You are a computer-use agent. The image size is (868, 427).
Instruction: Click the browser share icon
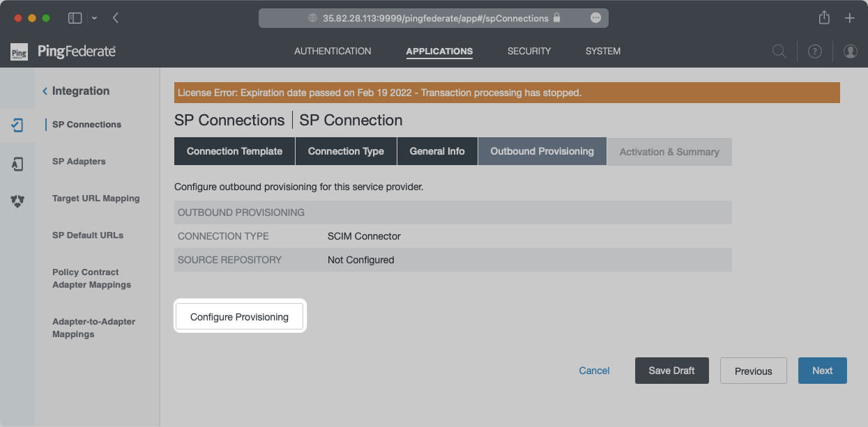[824, 18]
